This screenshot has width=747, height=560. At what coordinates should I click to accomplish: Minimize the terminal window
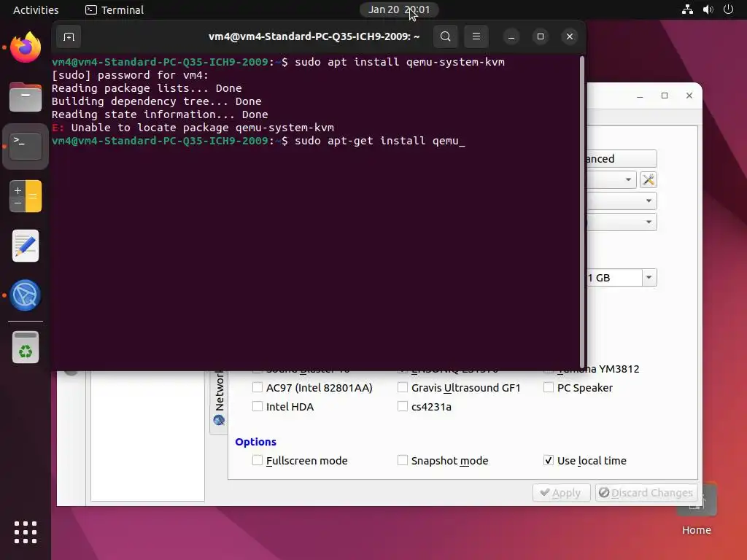(x=511, y=36)
